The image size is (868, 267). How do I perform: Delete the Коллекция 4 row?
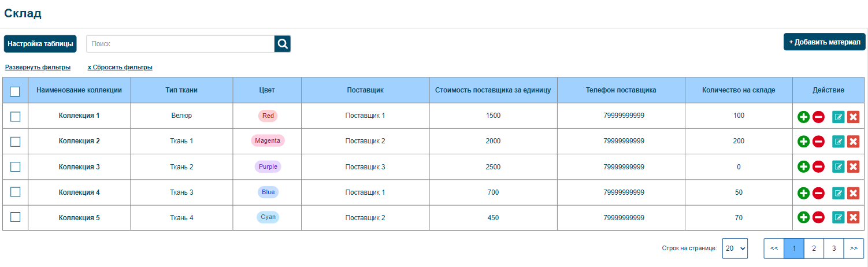tap(853, 192)
